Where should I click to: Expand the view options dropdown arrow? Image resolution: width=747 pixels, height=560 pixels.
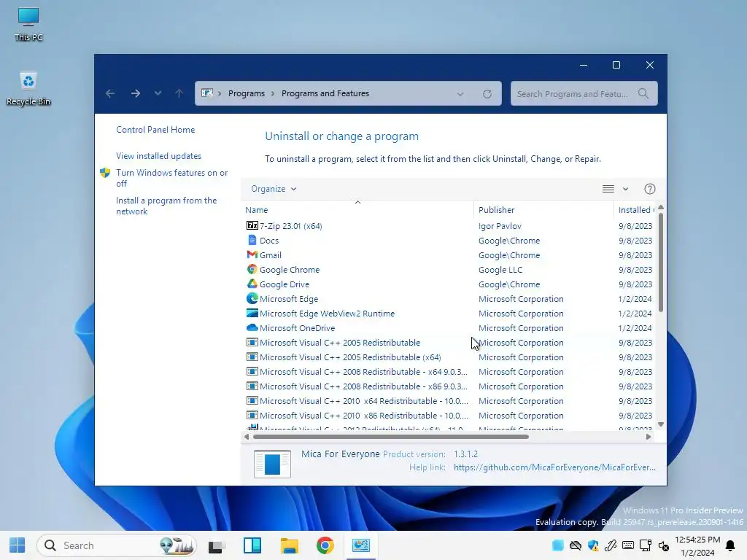click(625, 189)
